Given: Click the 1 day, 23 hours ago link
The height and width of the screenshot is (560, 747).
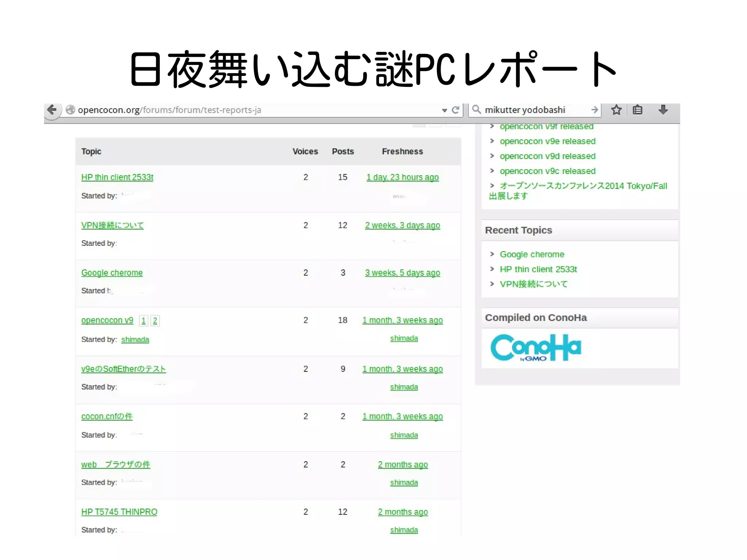Looking at the screenshot, I should [x=403, y=177].
